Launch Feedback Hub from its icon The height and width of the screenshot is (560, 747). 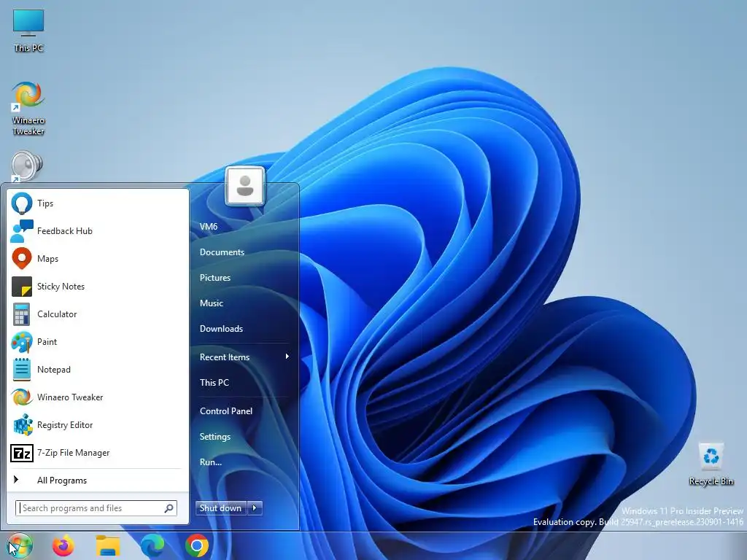[x=22, y=231]
